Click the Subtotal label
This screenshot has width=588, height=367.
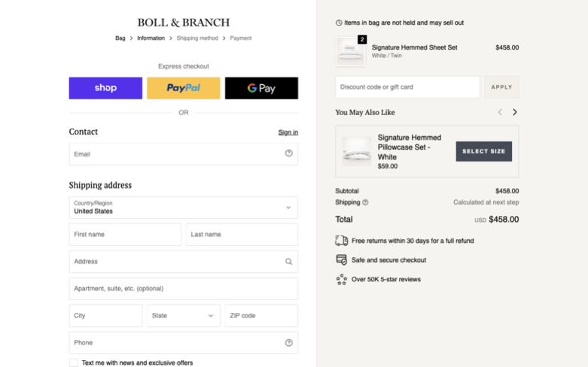point(347,191)
